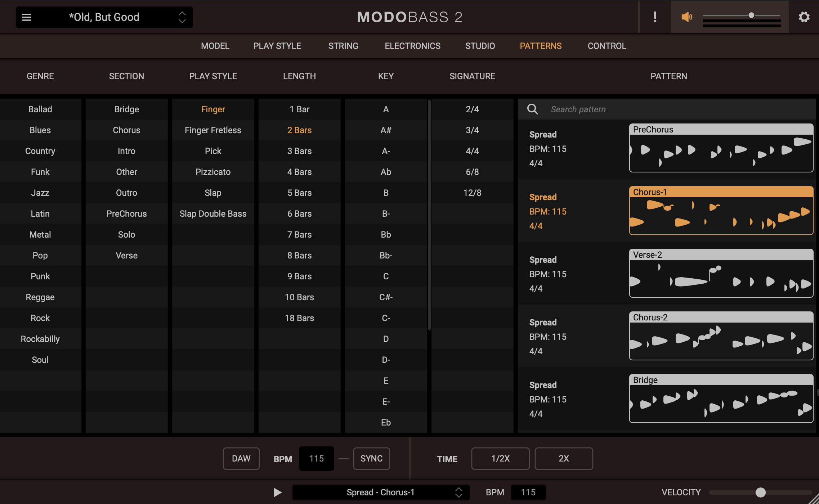Image resolution: width=819 pixels, height=504 pixels.
Task: Switch to the STUDIO tab
Action: point(480,46)
